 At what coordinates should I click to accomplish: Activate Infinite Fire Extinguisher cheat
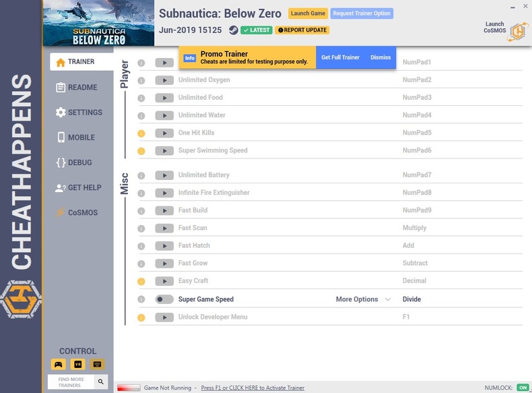(x=164, y=193)
